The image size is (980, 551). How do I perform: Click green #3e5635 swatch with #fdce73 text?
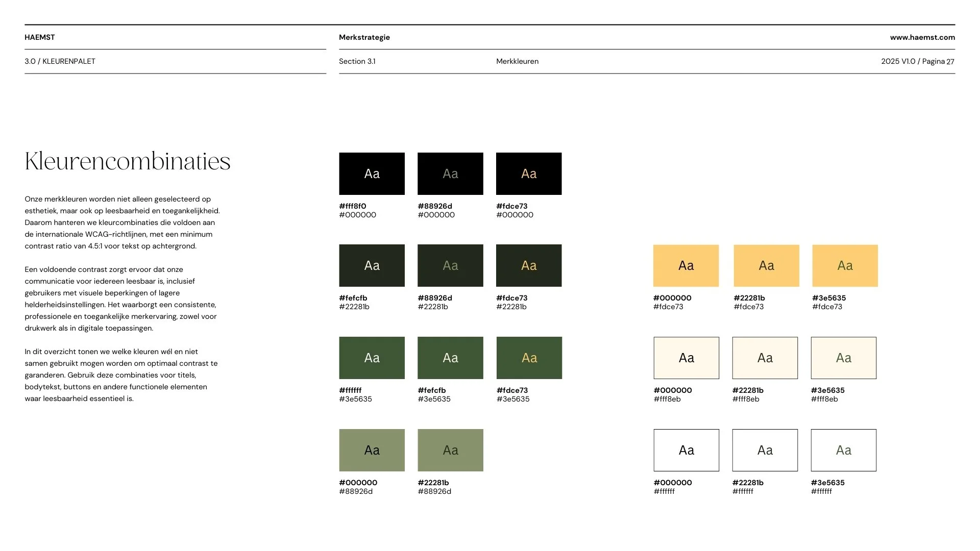[x=529, y=358]
